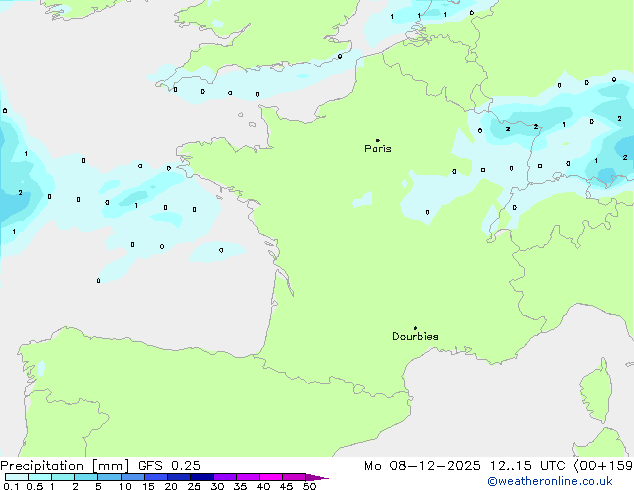634x490 pixels.
Task: Pick the 5–10 mm legend color swatch
Action: (x=109, y=477)
